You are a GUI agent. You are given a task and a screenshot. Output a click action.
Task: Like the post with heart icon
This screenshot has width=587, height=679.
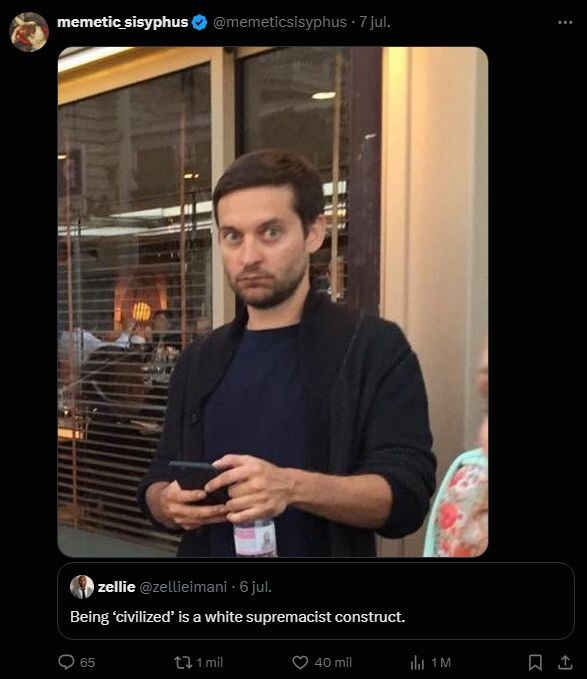click(300, 662)
